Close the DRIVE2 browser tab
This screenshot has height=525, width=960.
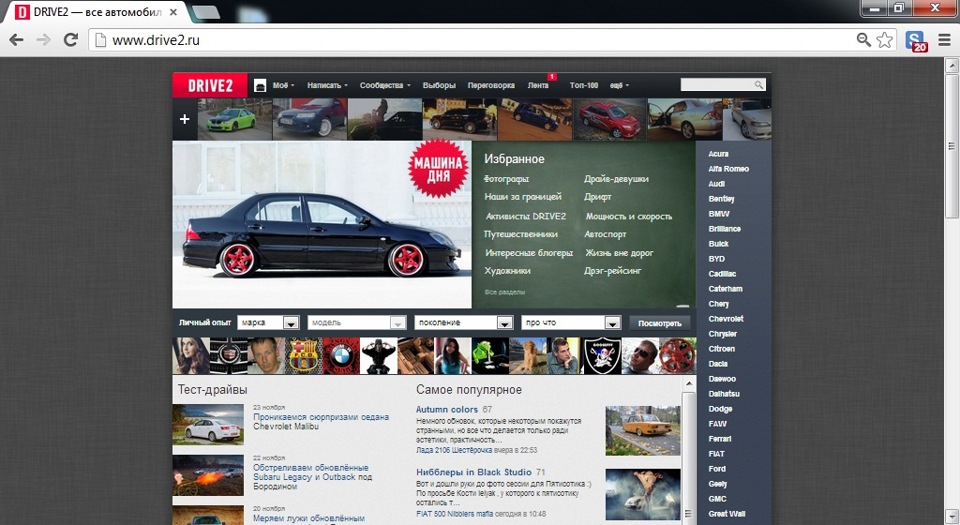click(x=173, y=12)
